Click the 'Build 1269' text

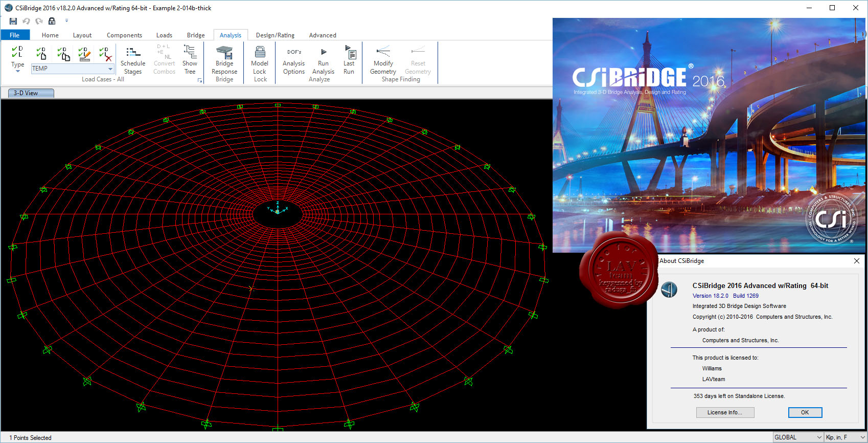tap(746, 296)
